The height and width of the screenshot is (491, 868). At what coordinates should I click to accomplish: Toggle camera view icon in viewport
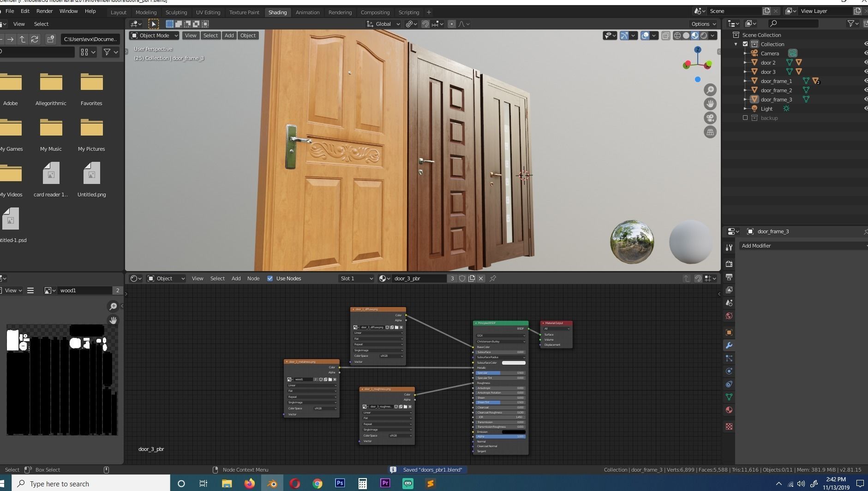coord(710,118)
